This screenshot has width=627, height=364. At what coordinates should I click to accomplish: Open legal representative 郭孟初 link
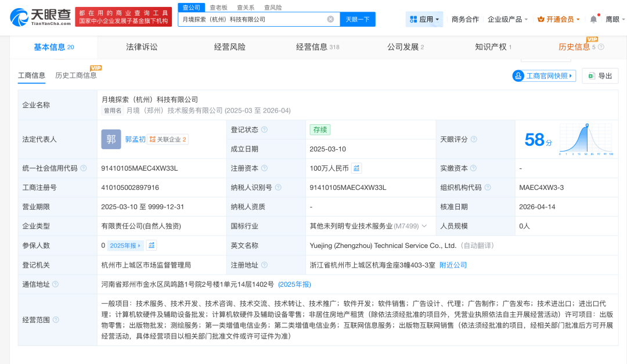point(135,139)
